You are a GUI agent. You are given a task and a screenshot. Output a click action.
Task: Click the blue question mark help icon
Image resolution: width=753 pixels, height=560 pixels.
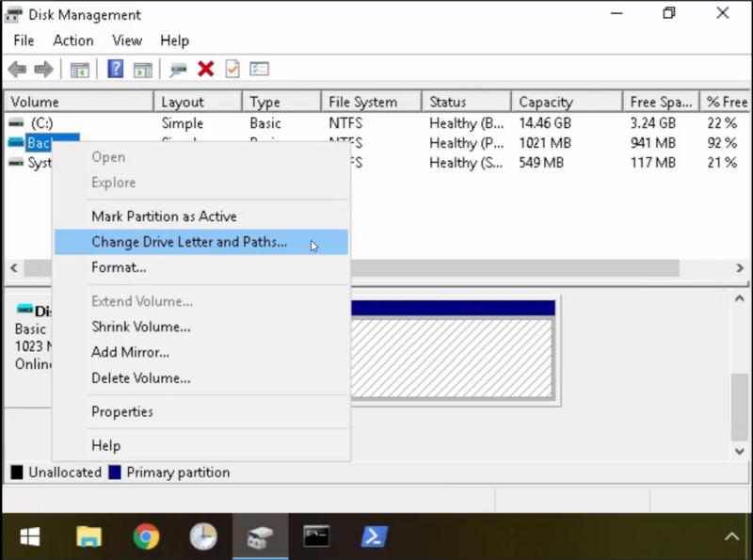pyautogui.click(x=115, y=70)
